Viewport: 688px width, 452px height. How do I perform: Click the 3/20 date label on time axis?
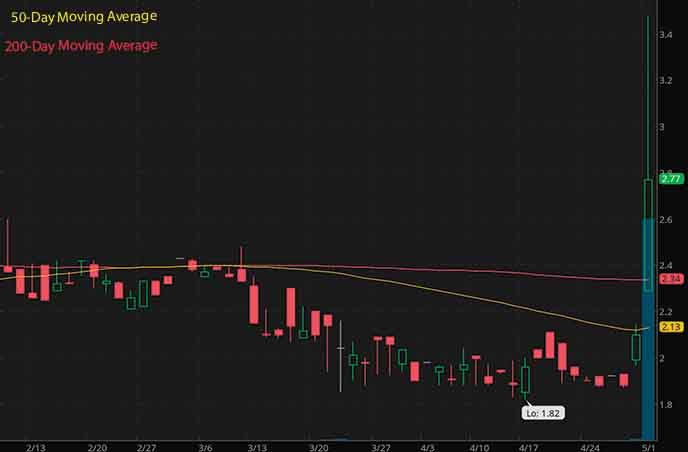click(319, 448)
